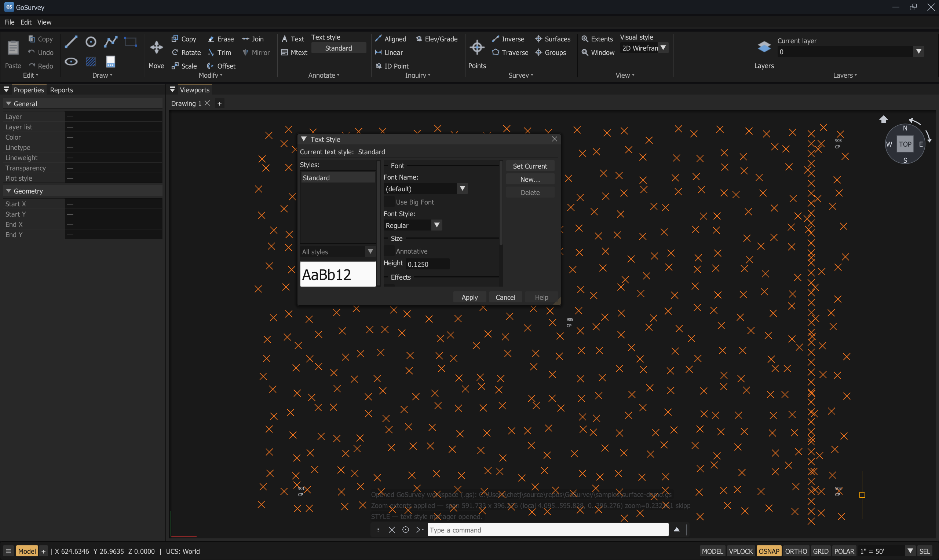The height and width of the screenshot is (560, 939).
Task: Select the Hatch draw tool
Action: click(x=91, y=62)
